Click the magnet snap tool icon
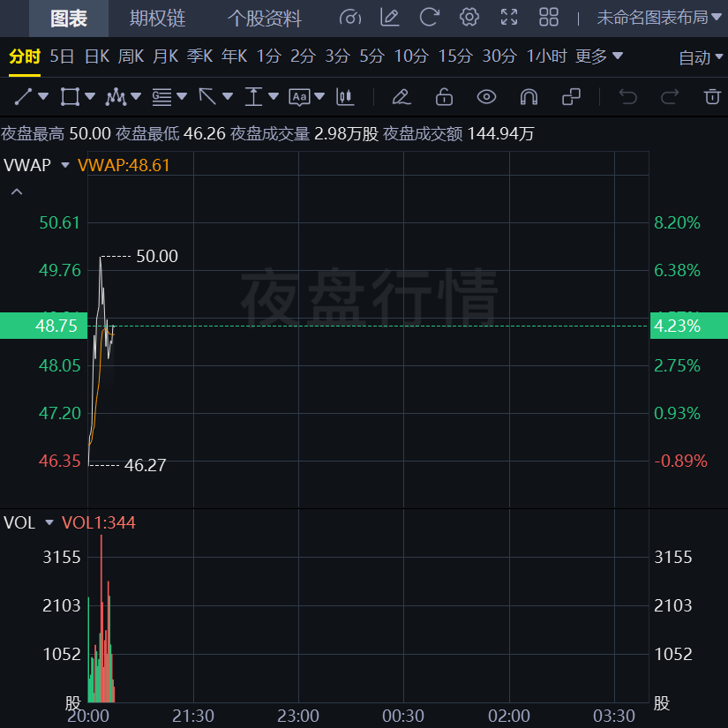The width and height of the screenshot is (728, 728). [529, 96]
